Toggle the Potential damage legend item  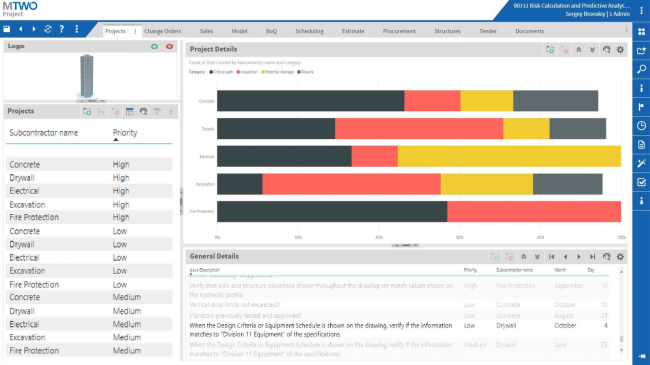point(277,72)
